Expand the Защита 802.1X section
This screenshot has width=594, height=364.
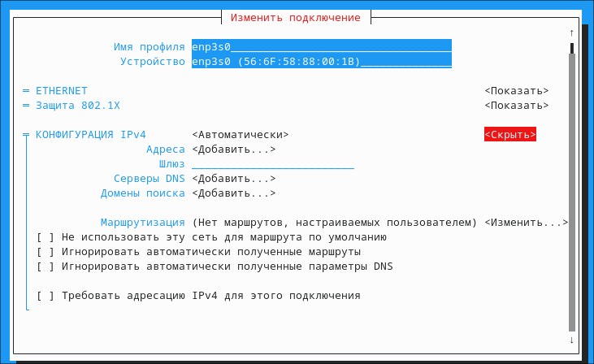tap(516, 106)
